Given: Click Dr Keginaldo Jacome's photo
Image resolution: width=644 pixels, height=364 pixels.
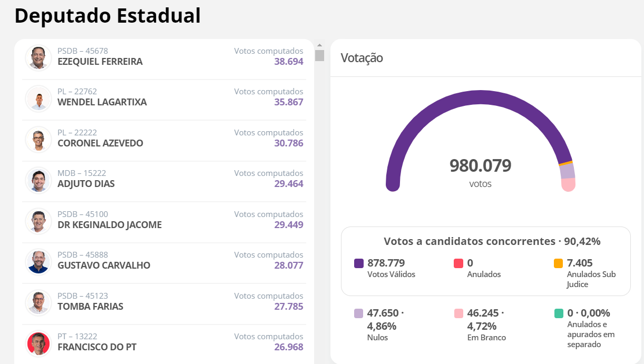Looking at the screenshot, I should (x=38, y=221).
